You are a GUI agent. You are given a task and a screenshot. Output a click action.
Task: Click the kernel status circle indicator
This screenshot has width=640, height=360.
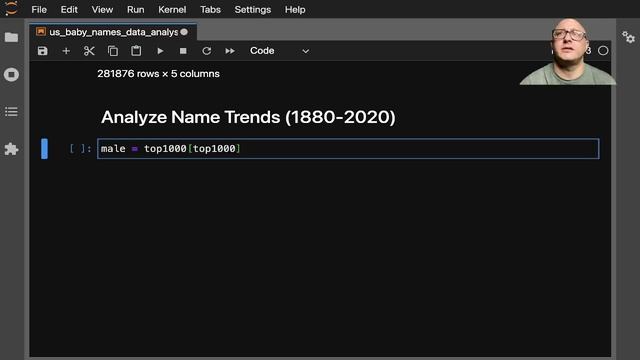(x=603, y=51)
